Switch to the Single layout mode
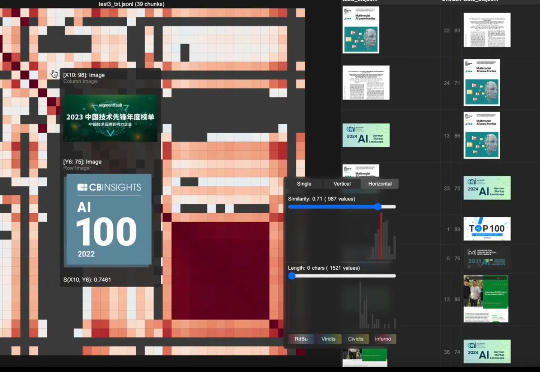540x372 pixels. 304,184
